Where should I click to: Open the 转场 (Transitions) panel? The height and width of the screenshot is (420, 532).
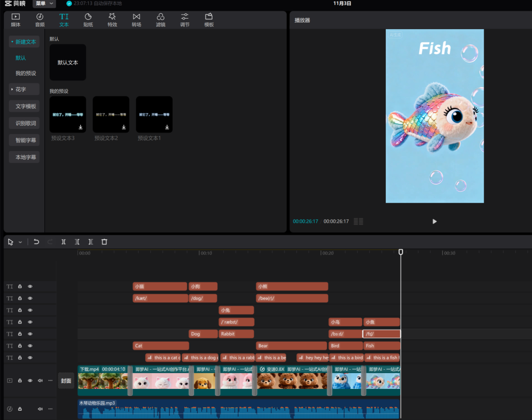click(136, 20)
